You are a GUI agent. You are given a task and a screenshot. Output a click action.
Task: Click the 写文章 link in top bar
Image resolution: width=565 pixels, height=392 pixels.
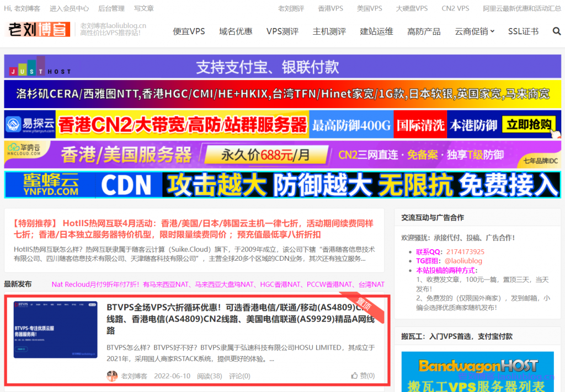coord(144,8)
